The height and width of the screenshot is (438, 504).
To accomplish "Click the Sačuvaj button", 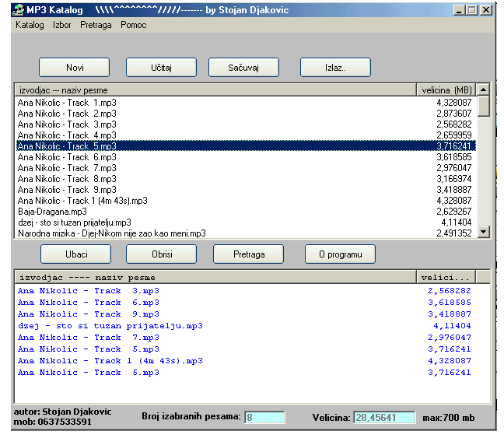I will click(243, 68).
